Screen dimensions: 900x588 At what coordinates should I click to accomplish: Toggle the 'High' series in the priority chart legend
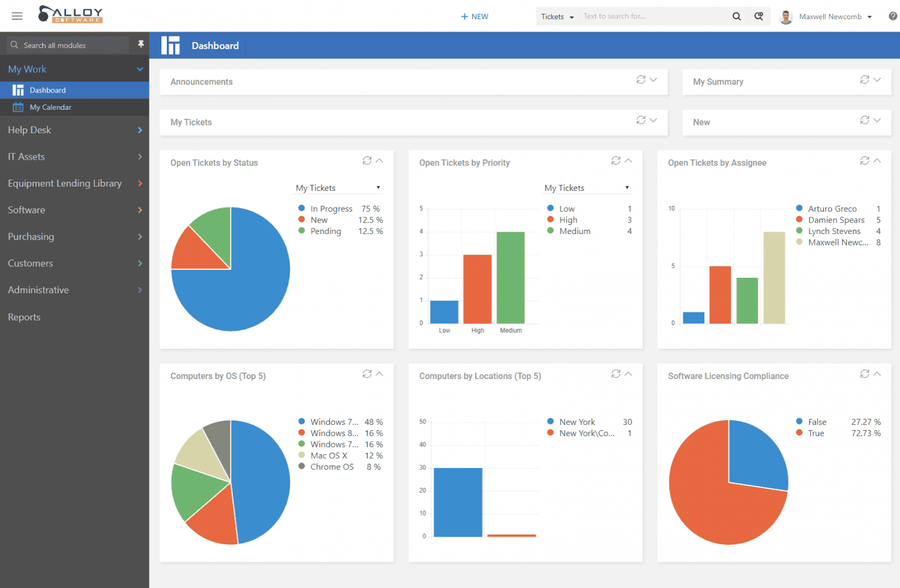(568, 220)
